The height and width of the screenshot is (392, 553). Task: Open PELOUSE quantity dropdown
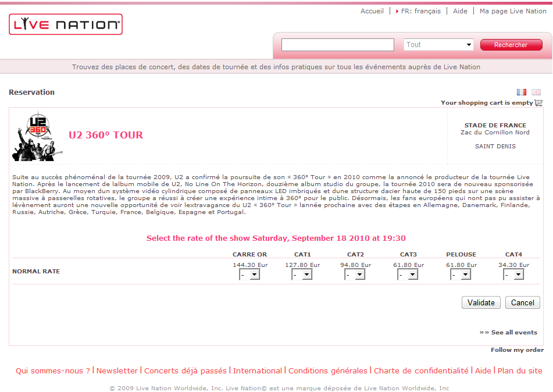tap(461, 275)
